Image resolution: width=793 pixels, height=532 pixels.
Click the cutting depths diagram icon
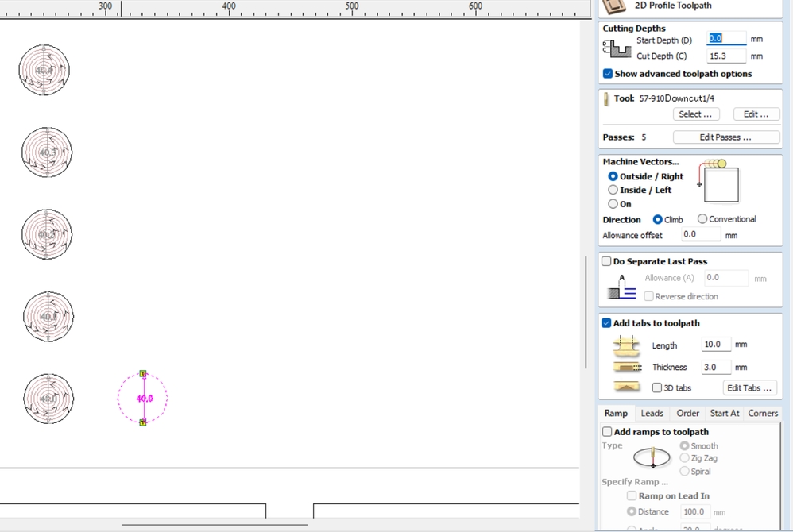coord(617,48)
